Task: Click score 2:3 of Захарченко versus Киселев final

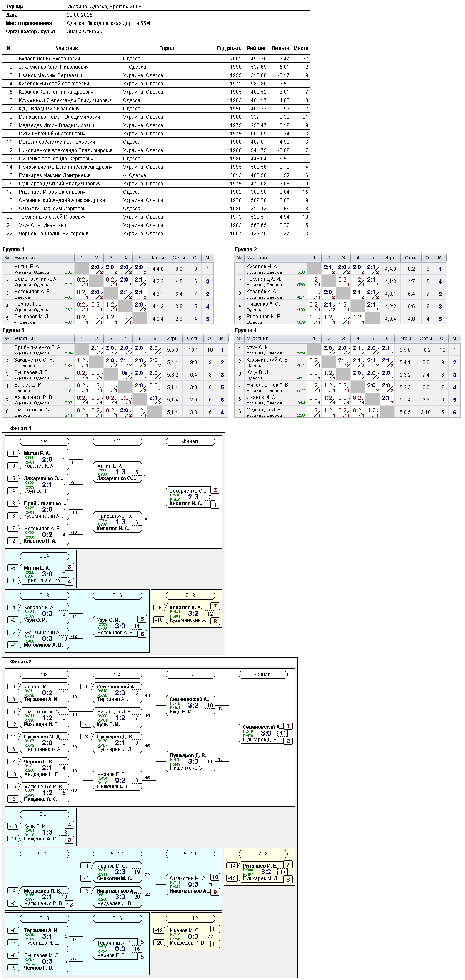Action: point(193,497)
